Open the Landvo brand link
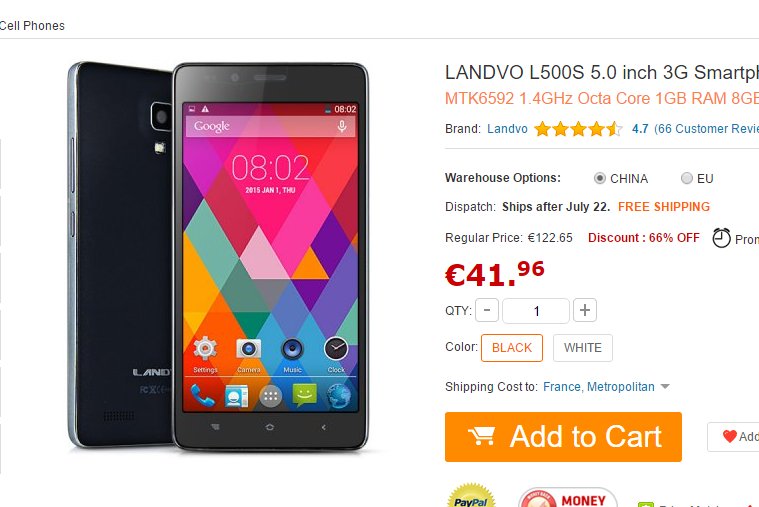 point(507,129)
